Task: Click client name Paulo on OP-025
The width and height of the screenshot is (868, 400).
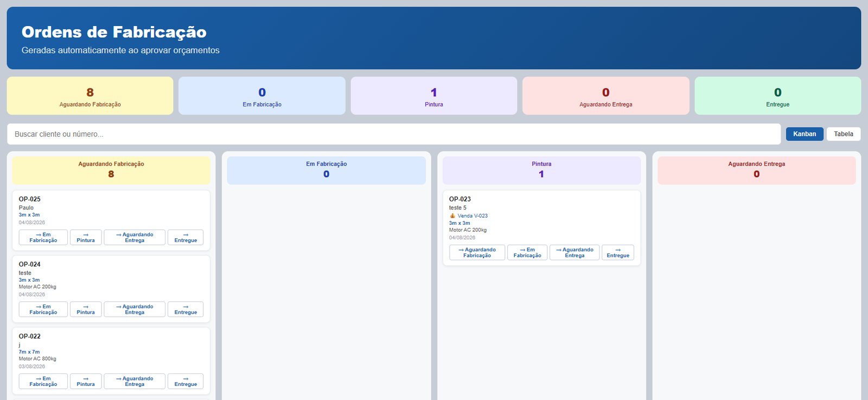Action: pos(26,208)
